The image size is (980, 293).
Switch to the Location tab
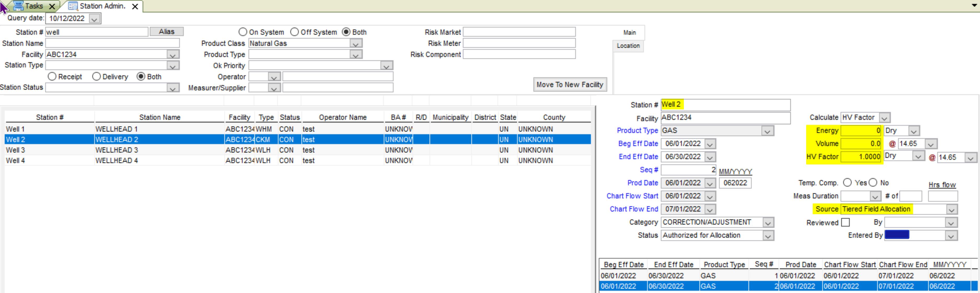pos(628,46)
